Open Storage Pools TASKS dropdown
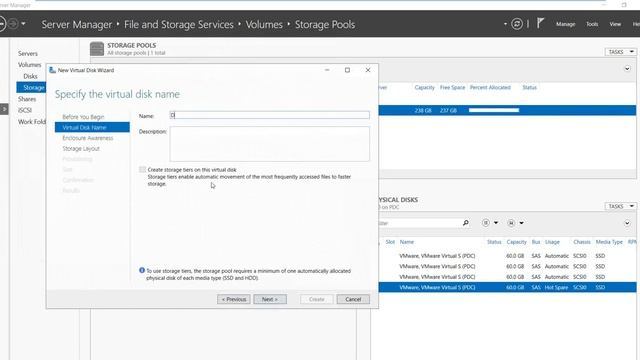 coord(621,52)
